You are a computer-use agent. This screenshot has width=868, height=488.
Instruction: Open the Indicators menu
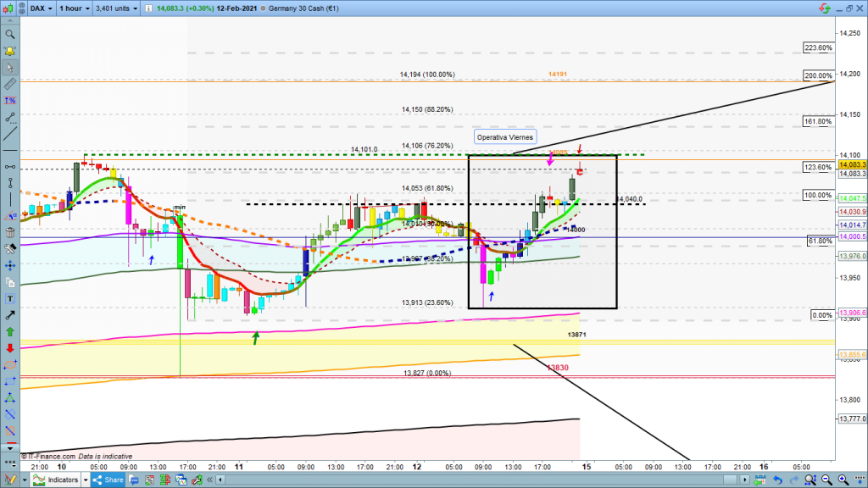coord(58,480)
